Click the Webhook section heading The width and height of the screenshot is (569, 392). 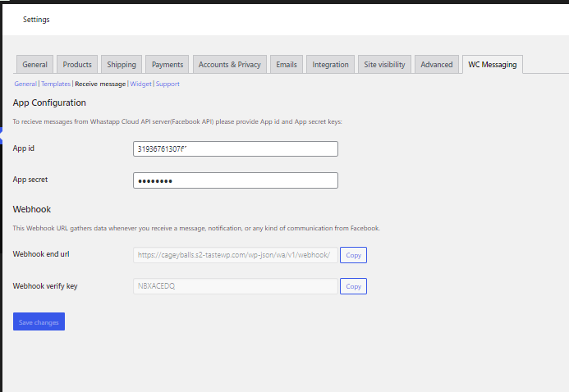pos(32,209)
